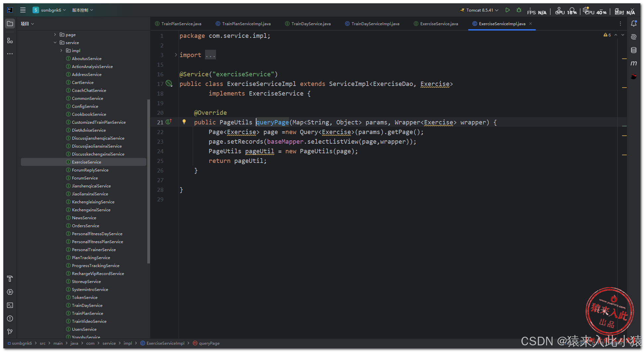Expand the folded import block

tap(176, 55)
